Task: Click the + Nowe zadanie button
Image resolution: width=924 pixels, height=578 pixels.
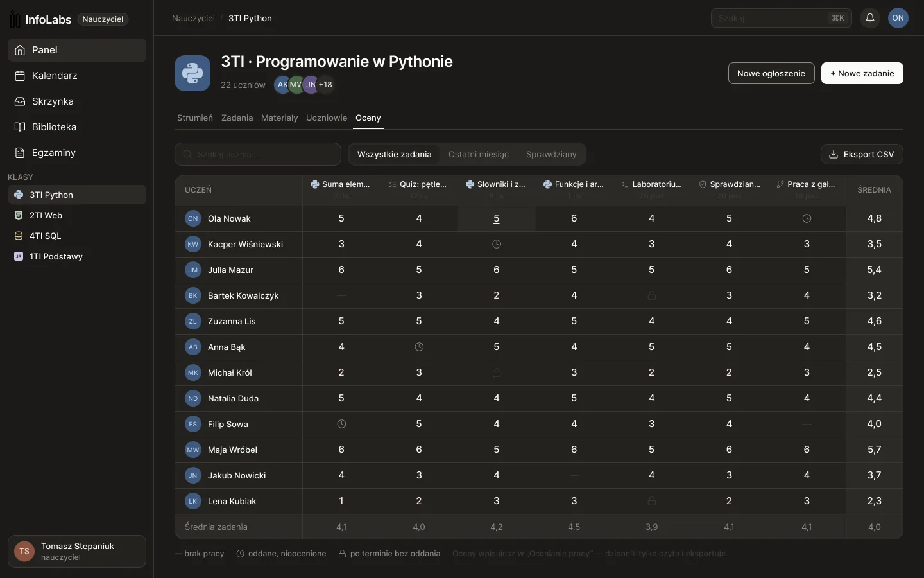Action: [x=862, y=73]
